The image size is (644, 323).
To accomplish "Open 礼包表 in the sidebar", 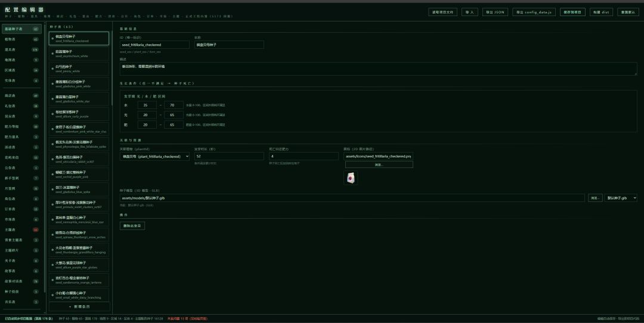I will tap(21, 106).
